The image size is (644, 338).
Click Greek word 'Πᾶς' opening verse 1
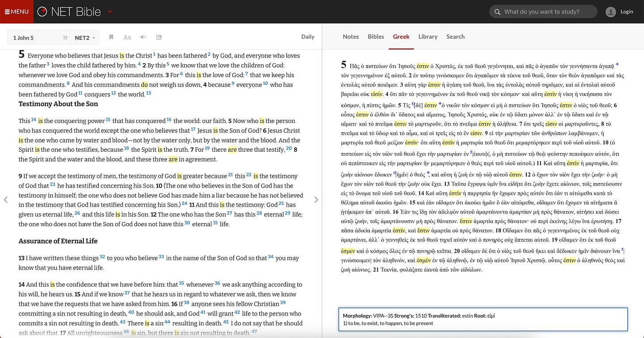[x=356, y=66]
